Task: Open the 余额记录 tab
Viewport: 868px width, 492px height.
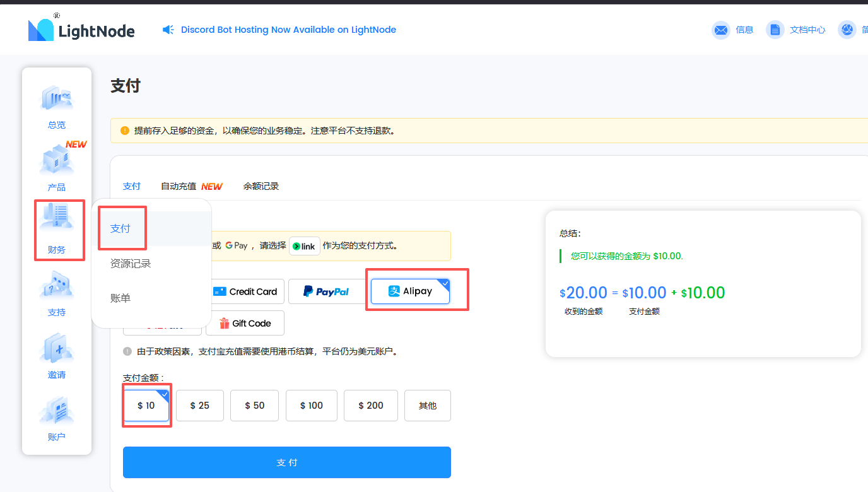Action: 261,186
